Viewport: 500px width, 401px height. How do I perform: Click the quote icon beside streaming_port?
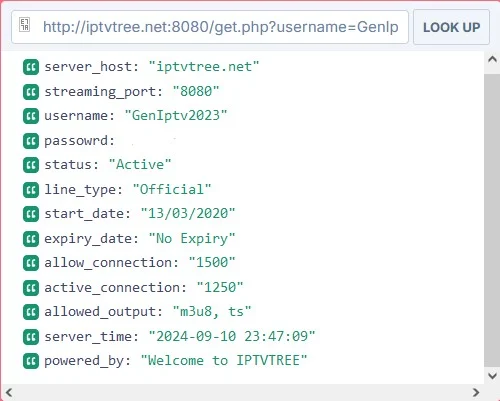click(31, 91)
